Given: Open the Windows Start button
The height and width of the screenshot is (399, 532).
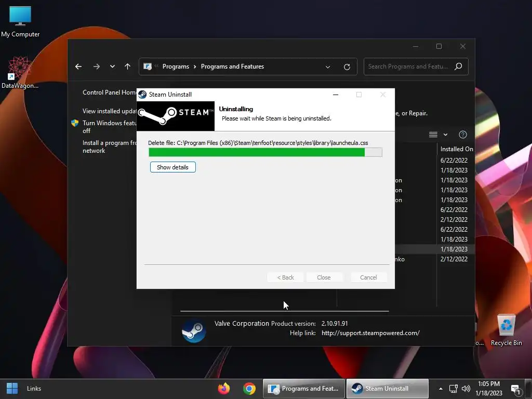Looking at the screenshot, I should pos(12,389).
